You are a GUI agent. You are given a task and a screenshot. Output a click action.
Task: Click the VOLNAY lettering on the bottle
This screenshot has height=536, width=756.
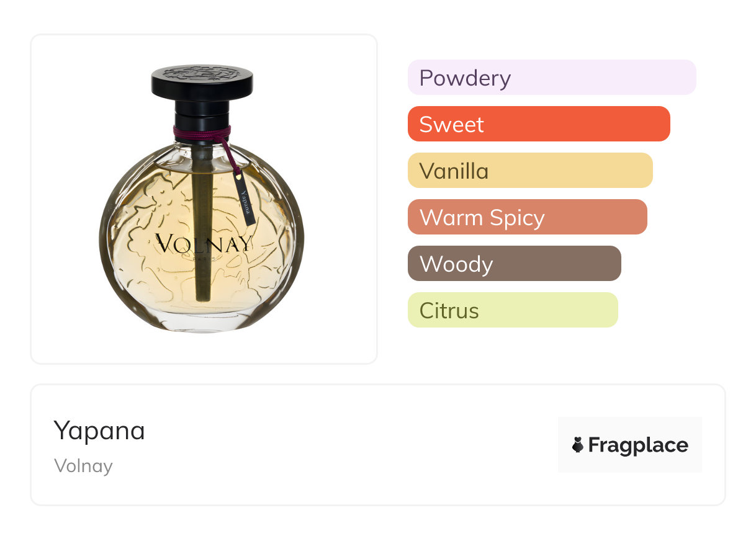(x=204, y=243)
